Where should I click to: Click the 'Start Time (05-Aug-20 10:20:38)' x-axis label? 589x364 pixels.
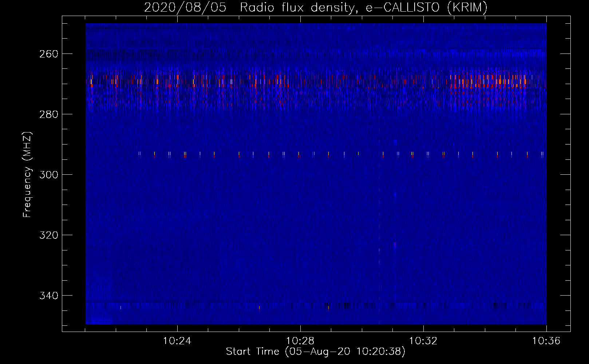[316, 352]
